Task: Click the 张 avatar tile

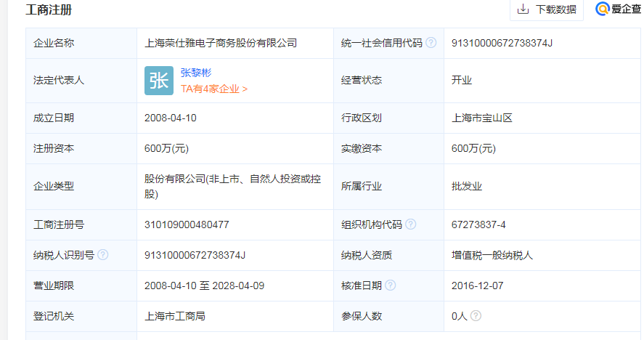Action: pyautogui.click(x=159, y=81)
